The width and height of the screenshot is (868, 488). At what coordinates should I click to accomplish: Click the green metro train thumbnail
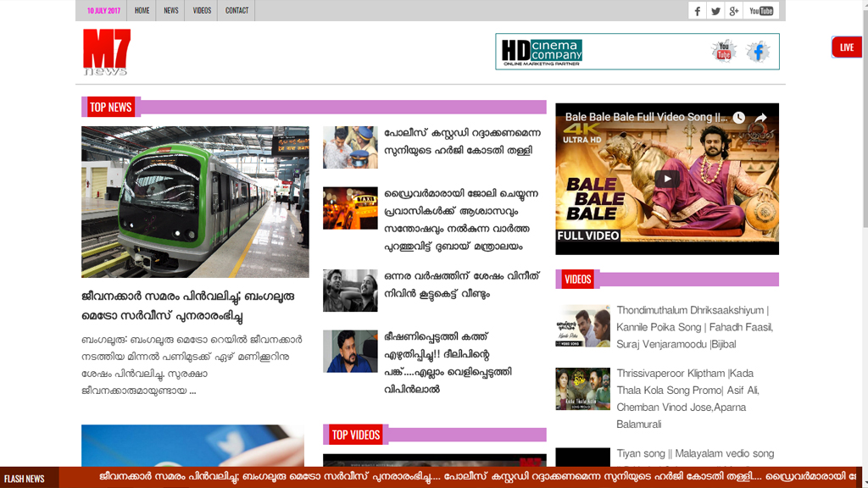pos(195,202)
